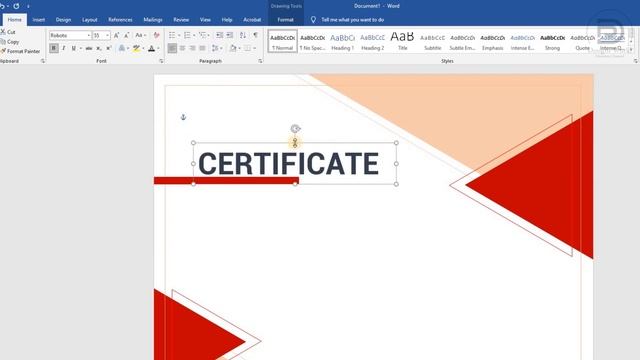Switch to the Mailings tab
This screenshot has width=640, height=360.
(153, 20)
